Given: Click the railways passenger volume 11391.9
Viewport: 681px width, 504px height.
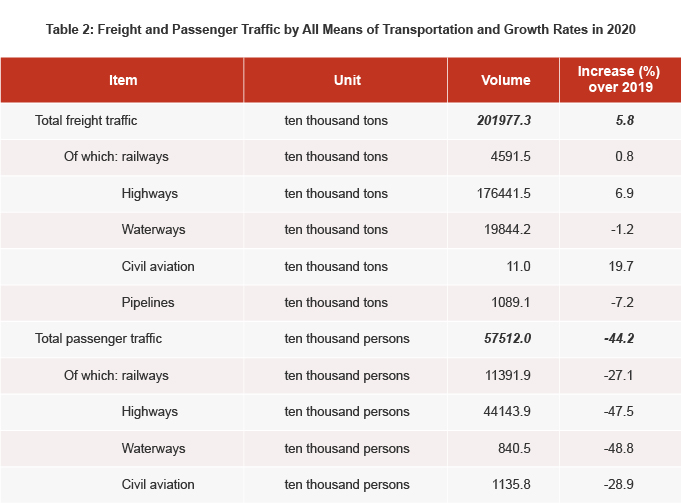Looking at the screenshot, I should click(506, 375).
